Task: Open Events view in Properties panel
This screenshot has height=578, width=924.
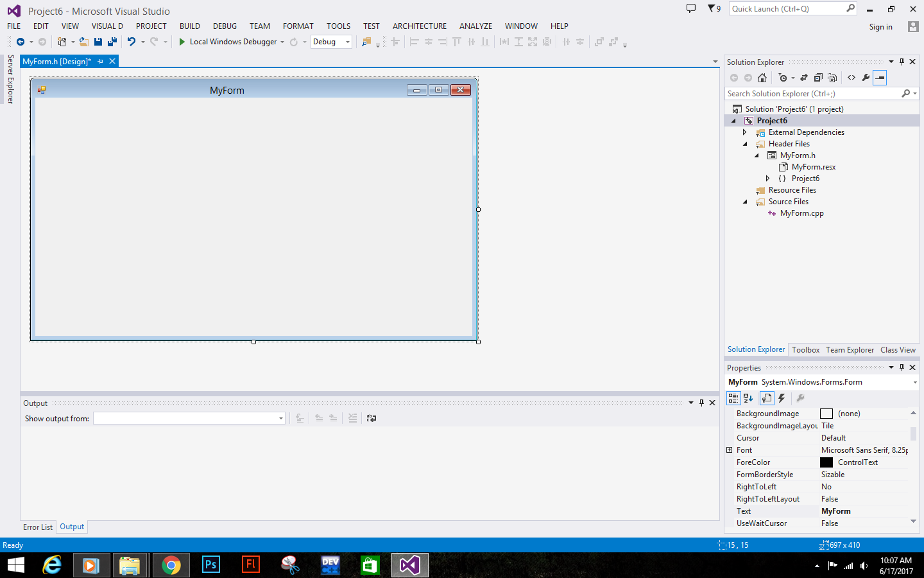Action: point(782,398)
